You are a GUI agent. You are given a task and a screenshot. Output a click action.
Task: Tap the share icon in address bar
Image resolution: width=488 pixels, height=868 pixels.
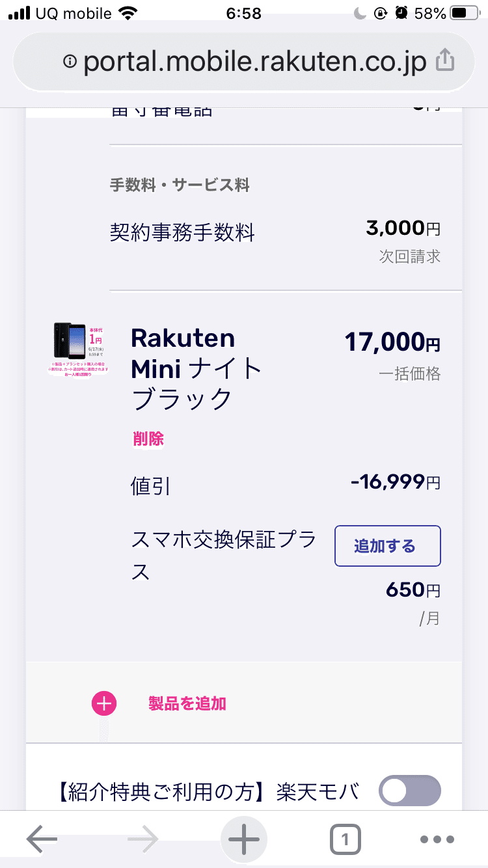click(444, 61)
